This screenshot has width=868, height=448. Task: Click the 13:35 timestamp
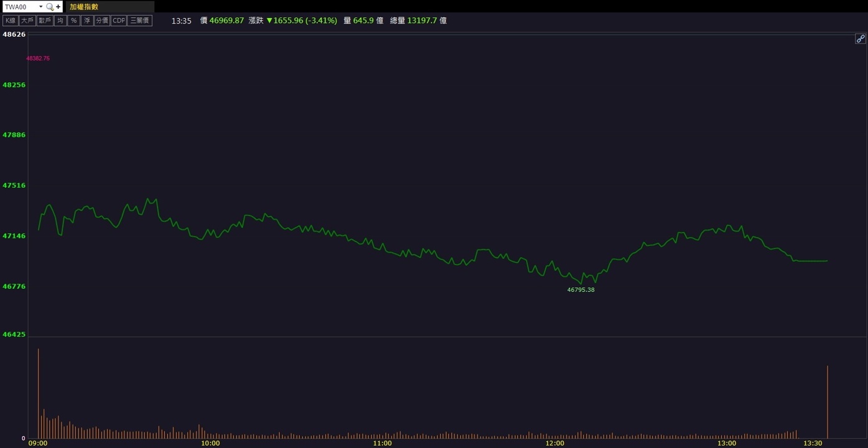coord(182,21)
